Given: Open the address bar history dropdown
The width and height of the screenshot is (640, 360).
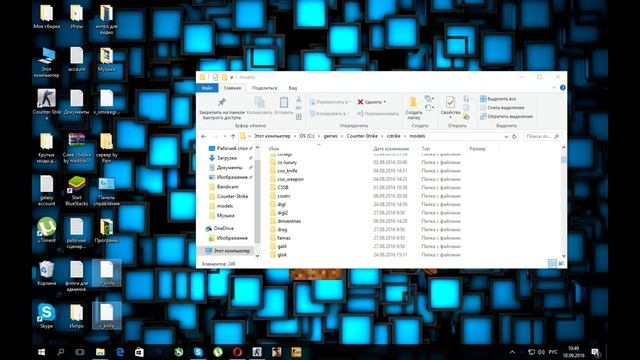Looking at the screenshot, I should click(x=506, y=136).
